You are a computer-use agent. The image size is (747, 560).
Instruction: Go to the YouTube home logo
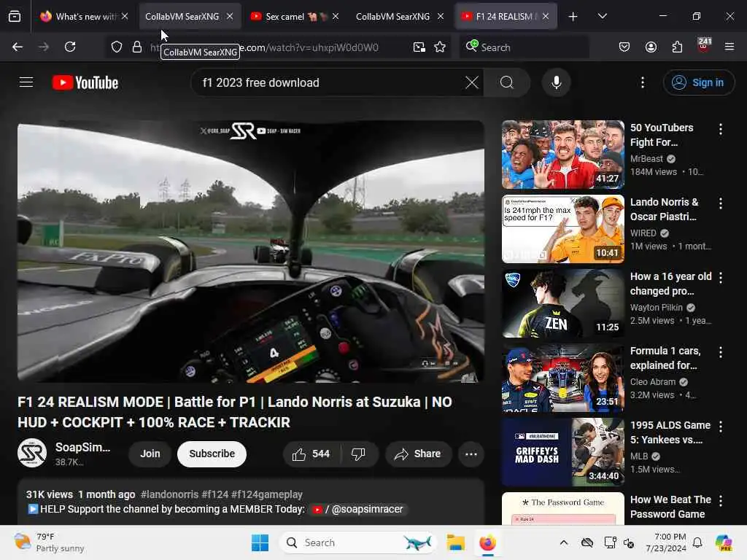pos(85,82)
